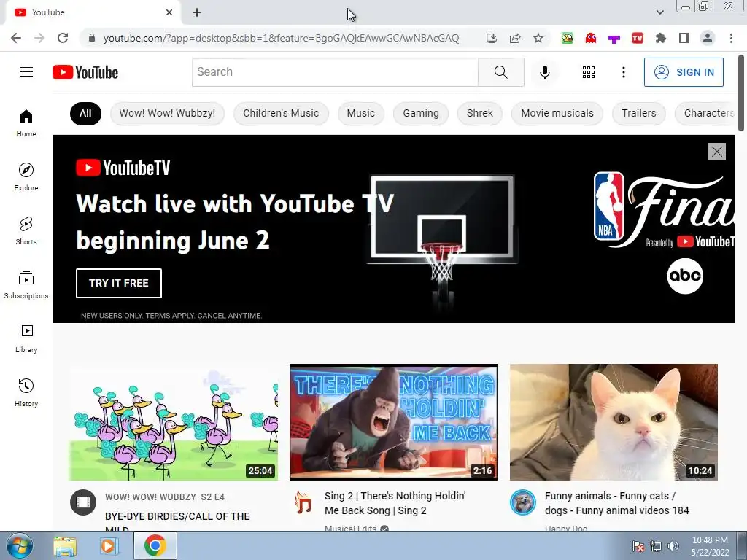Open Library in sidebar
The image size is (747, 560).
coord(26,338)
